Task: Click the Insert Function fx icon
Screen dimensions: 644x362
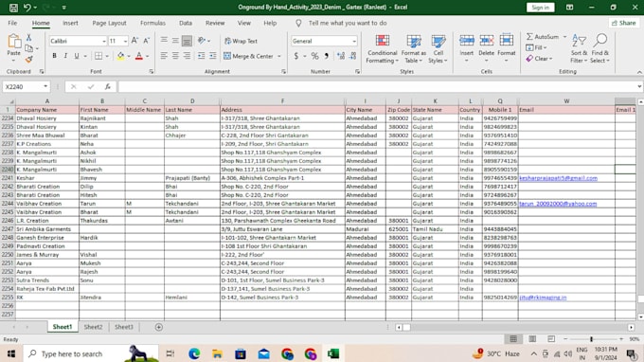Action: pos(108,86)
